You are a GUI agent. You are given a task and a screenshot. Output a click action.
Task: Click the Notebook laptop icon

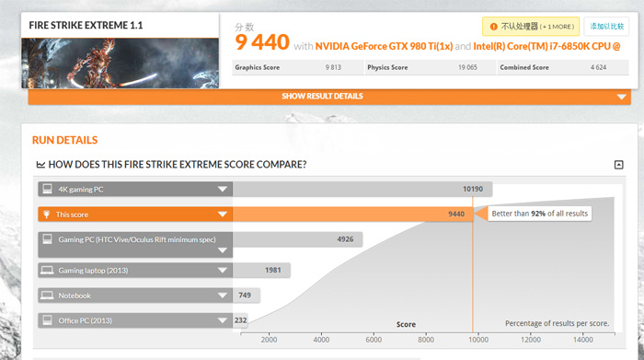point(47,295)
